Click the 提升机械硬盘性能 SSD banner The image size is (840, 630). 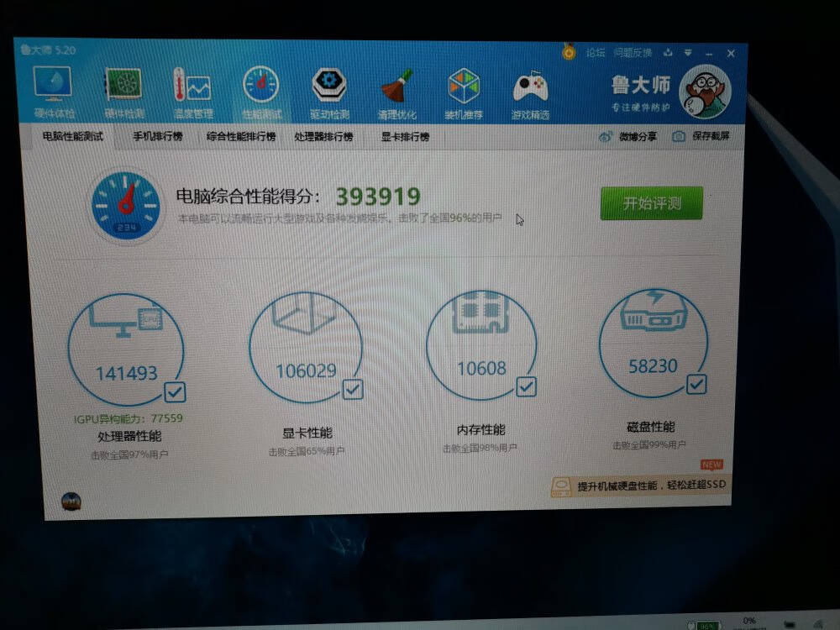(x=641, y=486)
